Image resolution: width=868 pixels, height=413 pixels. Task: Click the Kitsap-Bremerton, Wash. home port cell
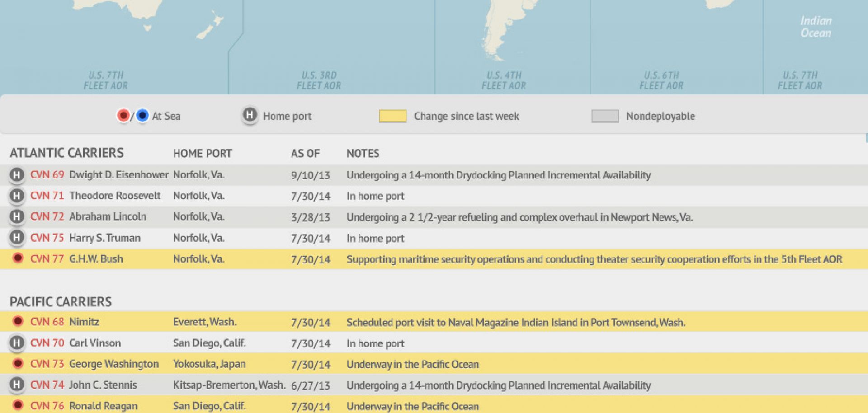coord(229,385)
